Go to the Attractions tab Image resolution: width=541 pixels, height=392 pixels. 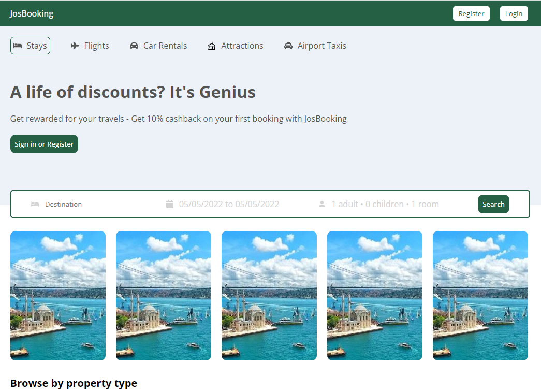click(236, 46)
